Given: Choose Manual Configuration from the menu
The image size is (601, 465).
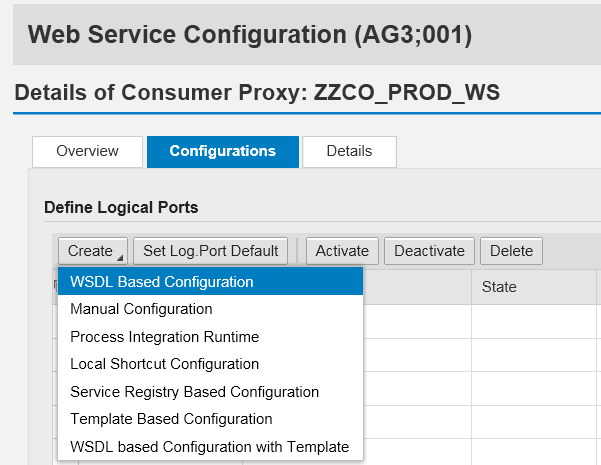Looking at the screenshot, I should (x=210, y=309).
